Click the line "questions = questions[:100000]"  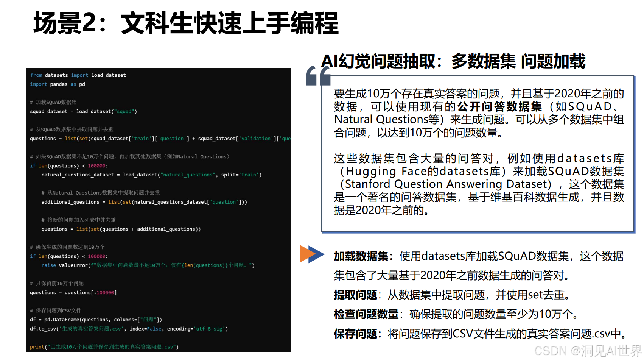click(73, 292)
